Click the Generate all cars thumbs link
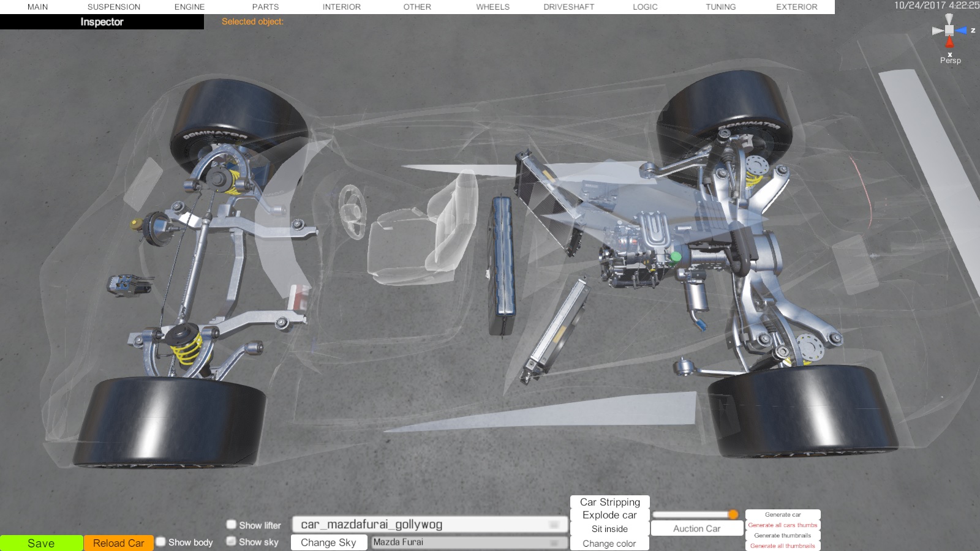This screenshot has height=551, width=980. pos(782,525)
